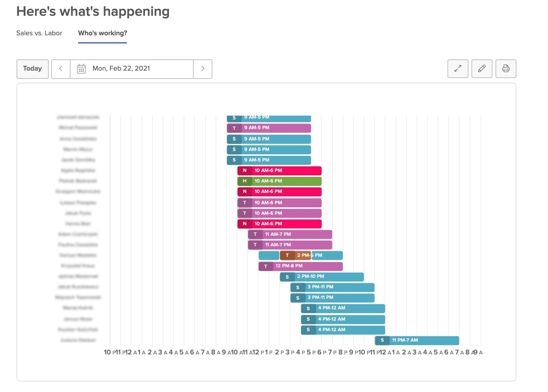Click the T badge on the 12 PM-8 PM shift
The image size is (548, 392).
point(266,266)
